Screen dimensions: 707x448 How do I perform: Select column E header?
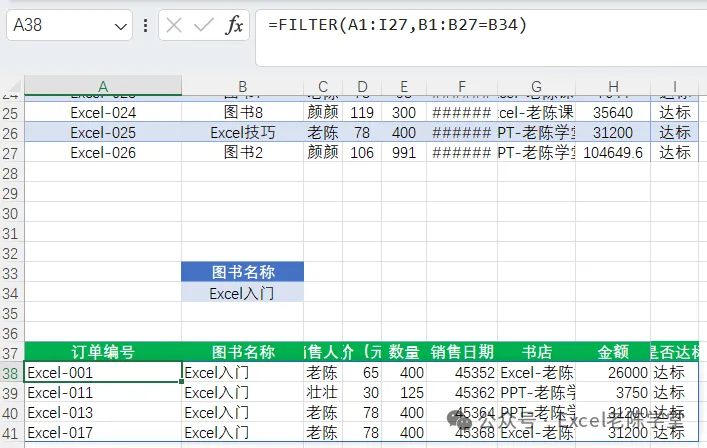click(x=404, y=86)
